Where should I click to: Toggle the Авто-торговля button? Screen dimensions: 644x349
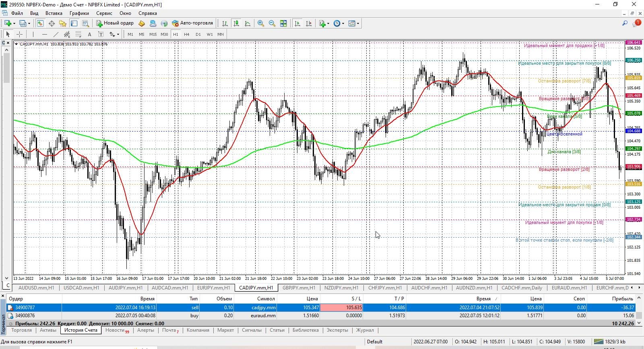click(x=192, y=23)
